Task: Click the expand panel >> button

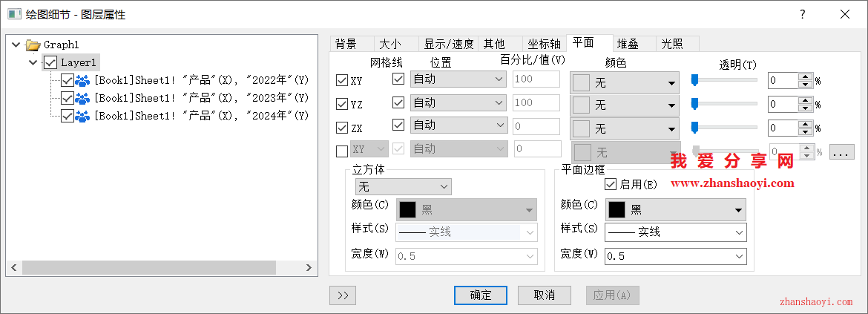Action: (343, 295)
